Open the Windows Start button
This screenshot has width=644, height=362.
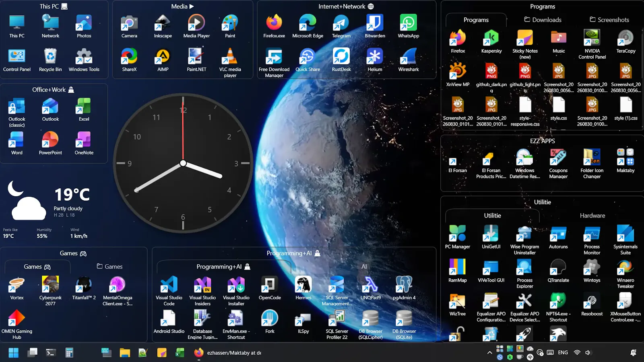click(14, 353)
